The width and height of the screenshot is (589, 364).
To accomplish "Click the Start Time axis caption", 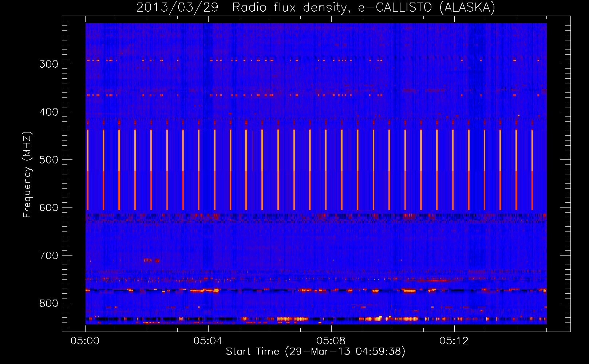I will [316, 352].
